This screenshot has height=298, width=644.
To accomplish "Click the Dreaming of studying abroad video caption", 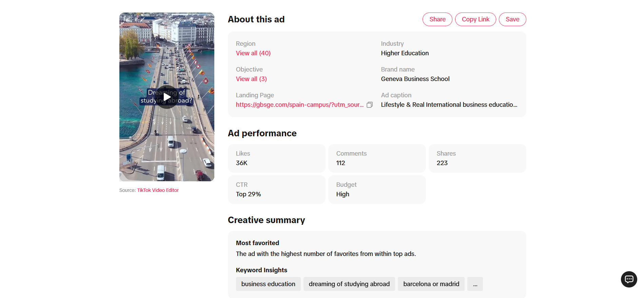I will [x=167, y=97].
